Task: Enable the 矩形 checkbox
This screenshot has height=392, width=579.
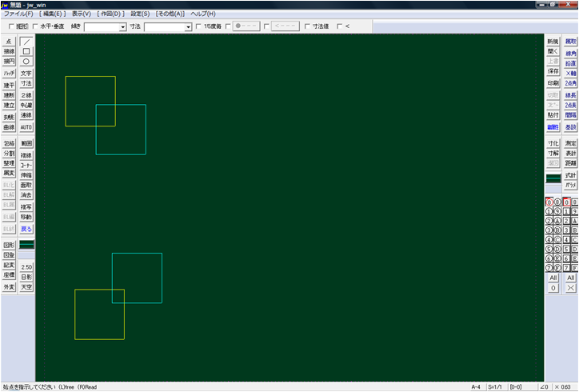Action: [x=11, y=26]
